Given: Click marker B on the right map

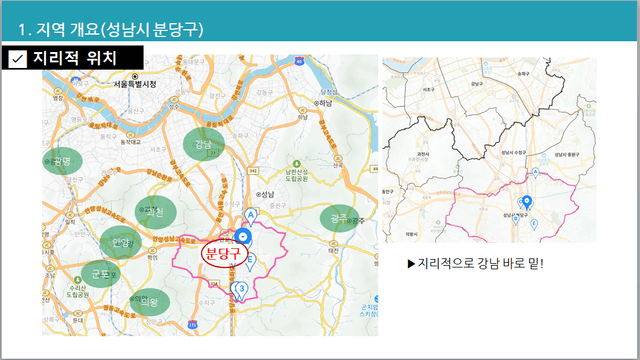Looking at the screenshot, I should click(516, 220).
